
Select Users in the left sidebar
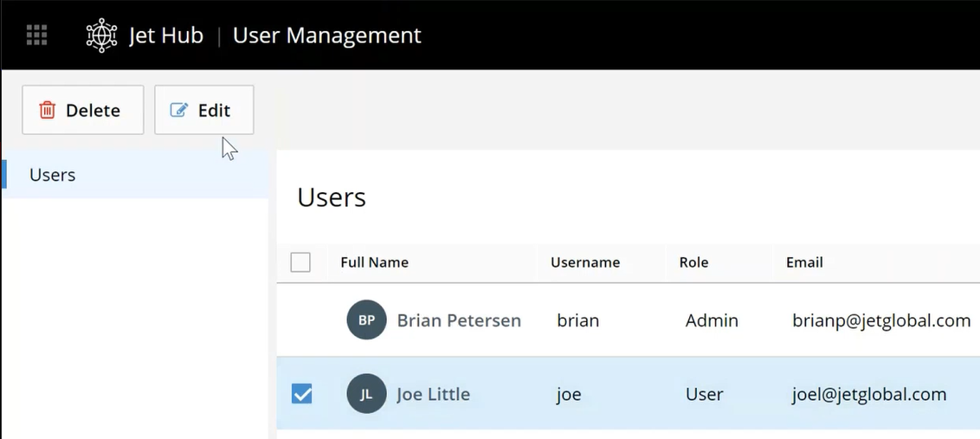coord(135,175)
